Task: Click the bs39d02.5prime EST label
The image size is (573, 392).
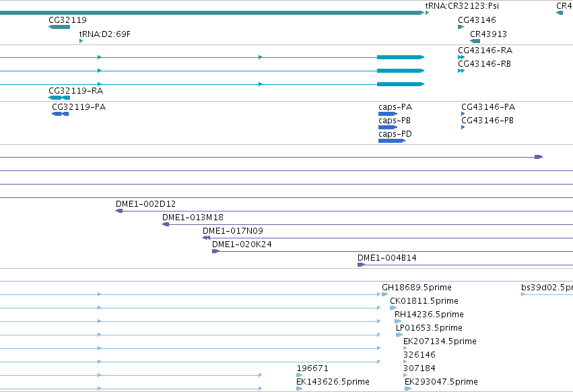Action: click(x=547, y=288)
